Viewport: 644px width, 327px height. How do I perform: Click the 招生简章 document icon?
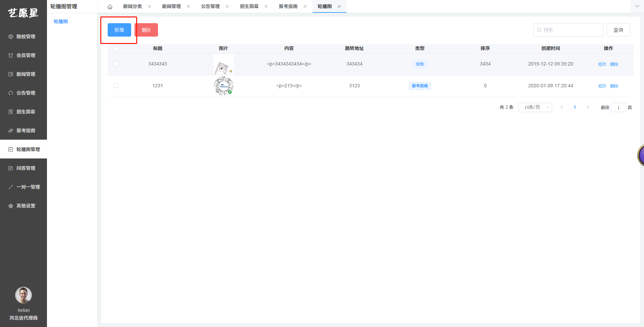[x=11, y=112]
